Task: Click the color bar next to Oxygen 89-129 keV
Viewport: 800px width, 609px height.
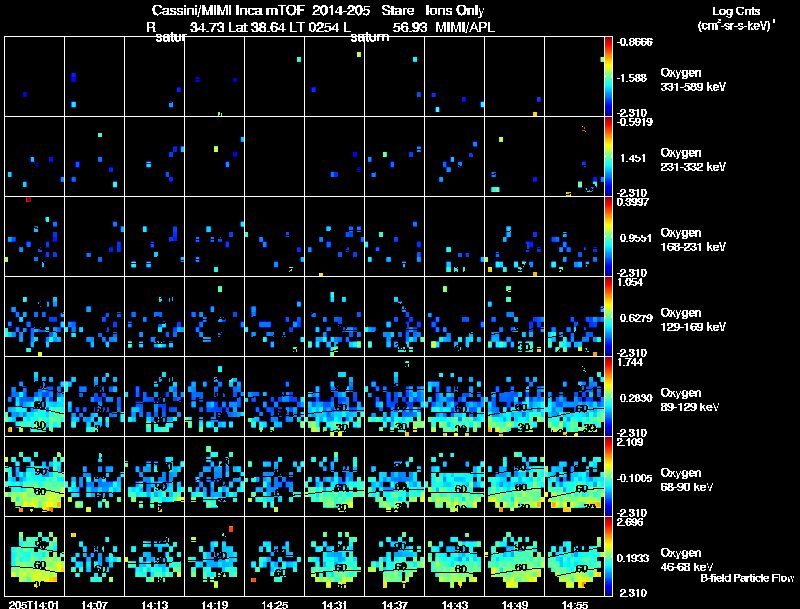Action: click(610, 396)
